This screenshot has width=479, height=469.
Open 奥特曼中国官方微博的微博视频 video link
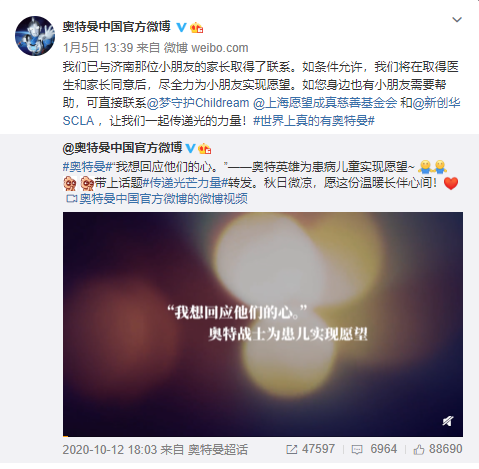[157, 199]
